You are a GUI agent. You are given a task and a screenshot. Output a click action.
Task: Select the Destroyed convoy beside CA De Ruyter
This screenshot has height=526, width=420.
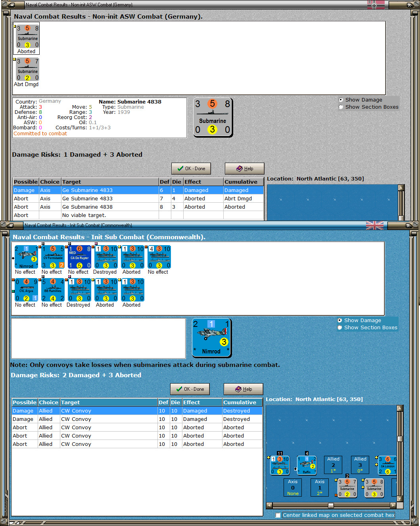(x=106, y=257)
